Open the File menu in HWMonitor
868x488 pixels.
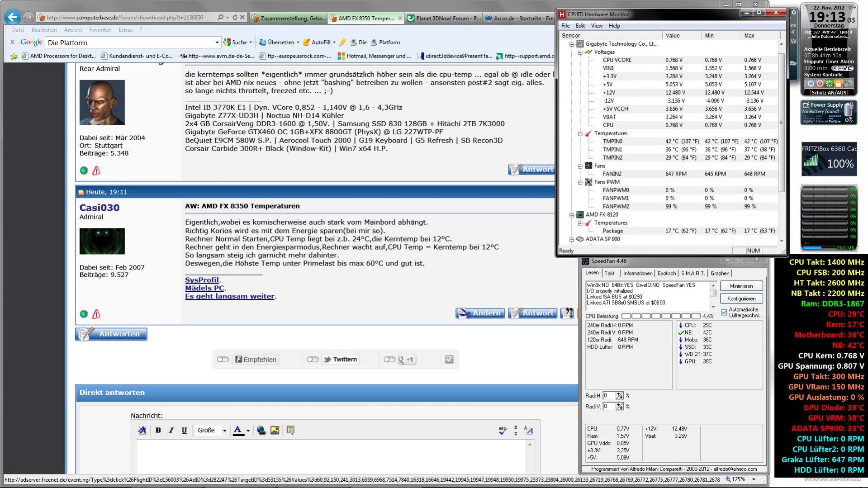tap(565, 26)
